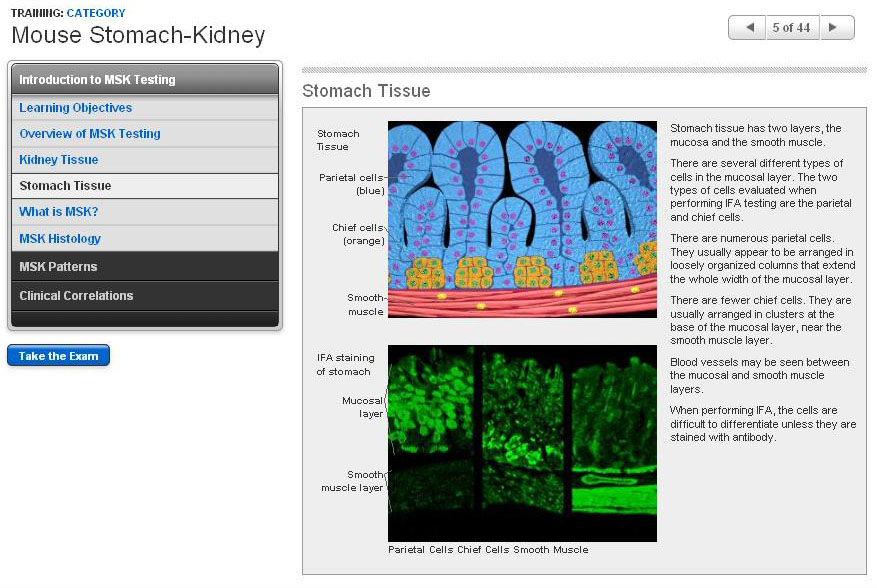
Task: Click the stomach tissue diagram illustration
Action: coord(522,219)
